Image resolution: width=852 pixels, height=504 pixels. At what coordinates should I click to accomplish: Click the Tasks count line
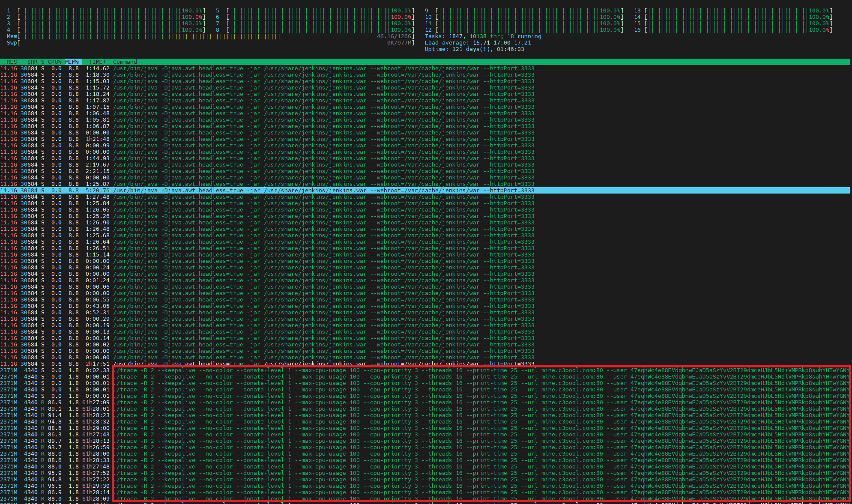coord(483,36)
